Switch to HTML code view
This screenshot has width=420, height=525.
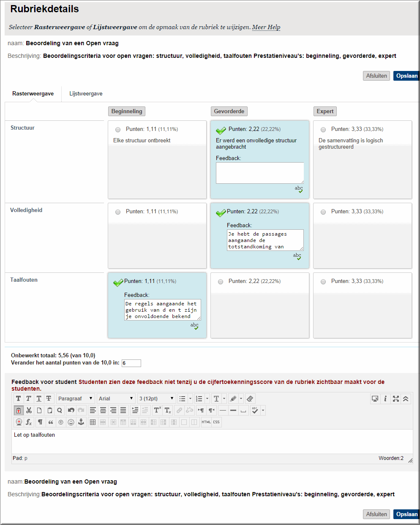pyautogui.click(x=206, y=422)
